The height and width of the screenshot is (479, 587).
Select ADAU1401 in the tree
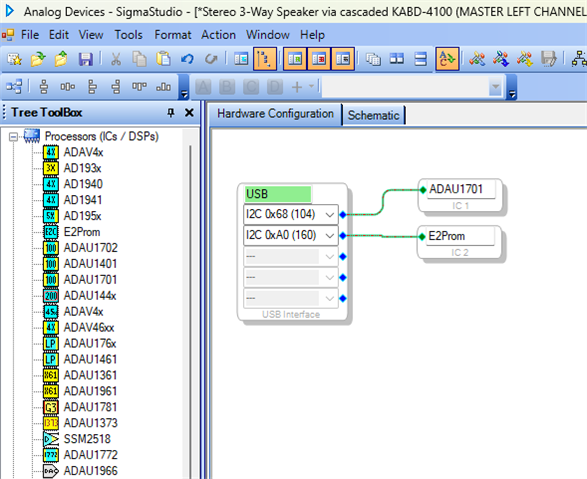click(x=90, y=263)
